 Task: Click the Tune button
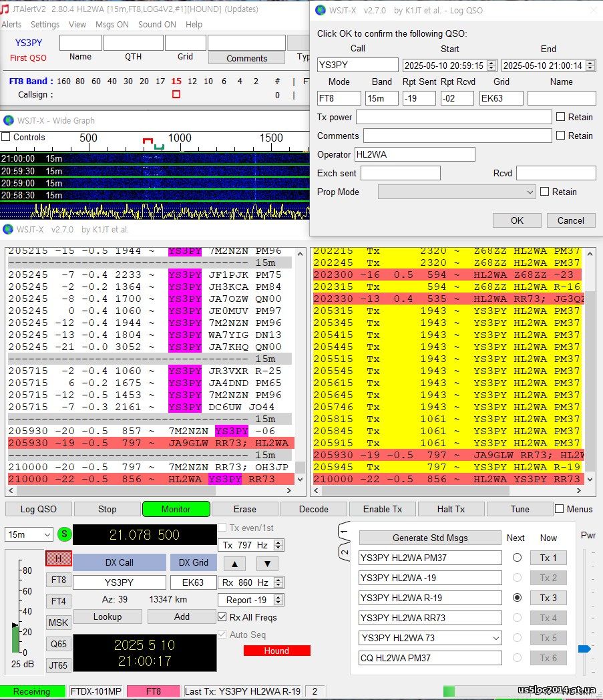pyautogui.click(x=520, y=509)
